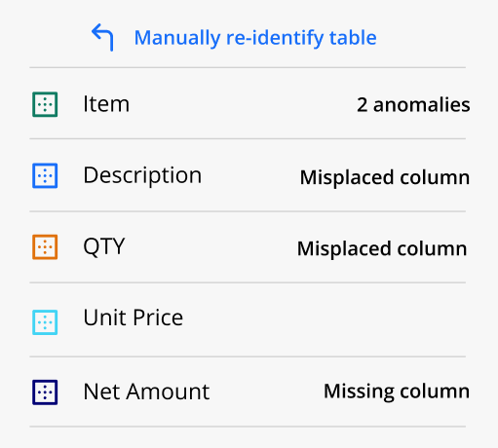Click the back arrow re-identify icon

(x=102, y=37)
